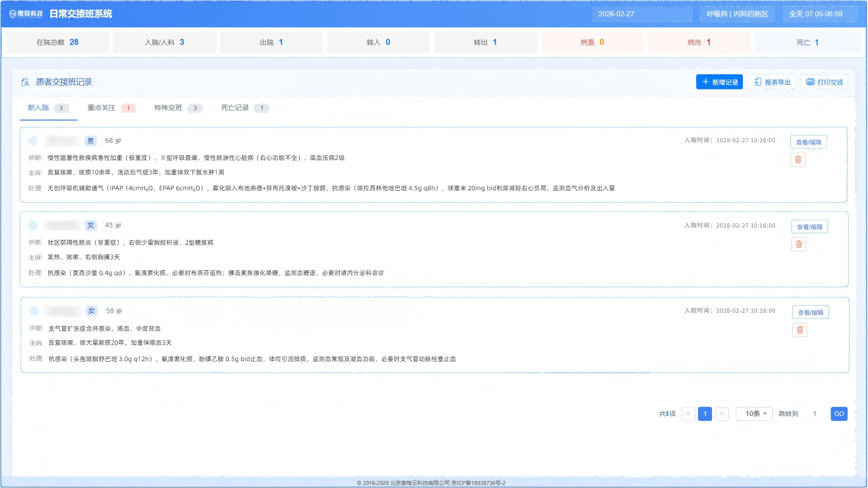Open 查看/编辑 for the 68岁 patient
Screen dimensions: 868x488
tap(809, 142)
